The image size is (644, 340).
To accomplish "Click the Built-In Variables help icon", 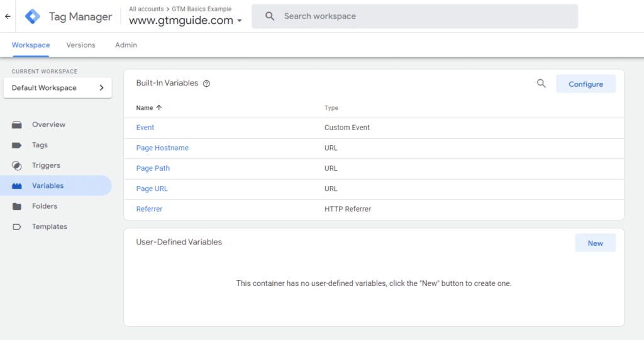I will click(206, 84).
